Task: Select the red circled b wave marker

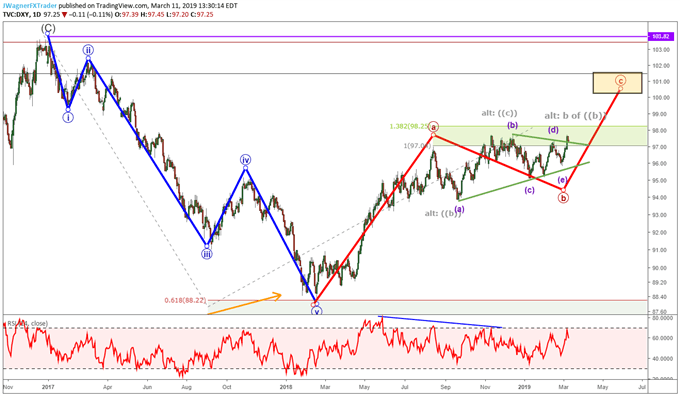Action: 563,198
